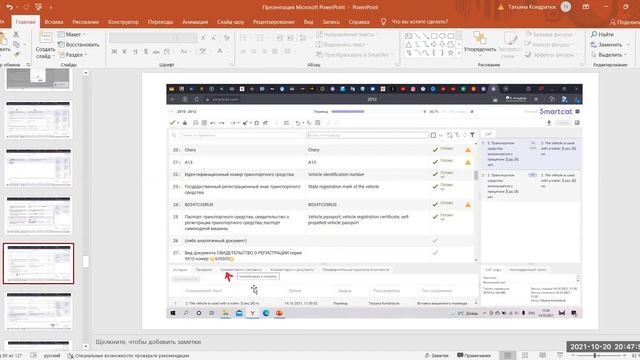640x360 pixels.
Task: Switch to the Рисование ribbon tab
Action: [x=85, y=22]
